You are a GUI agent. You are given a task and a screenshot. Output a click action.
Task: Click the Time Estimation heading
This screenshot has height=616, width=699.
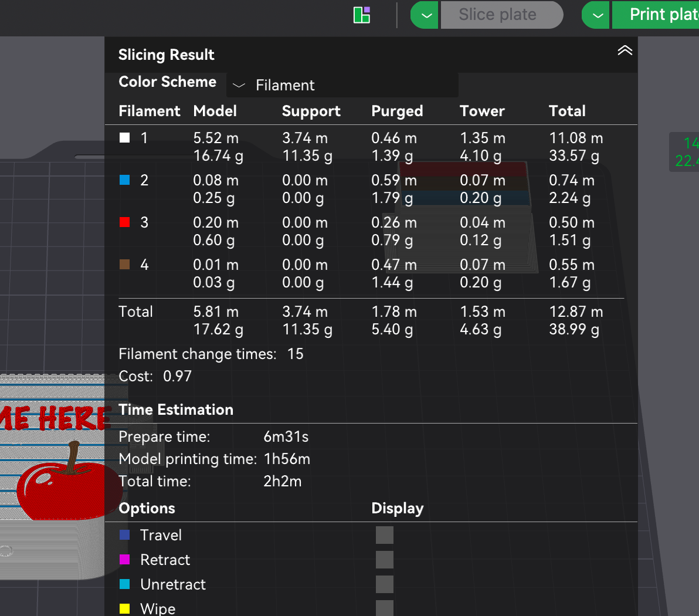[176, 409]
